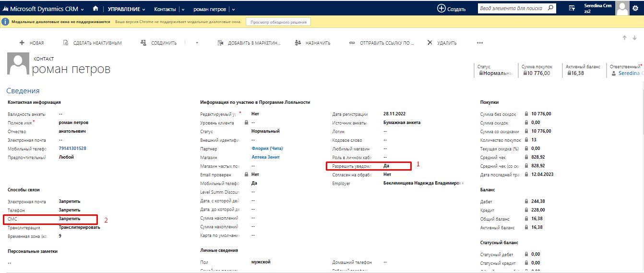644x273 pixels.
Task: Open the more commands ellipsis
Action: point(479,43)
